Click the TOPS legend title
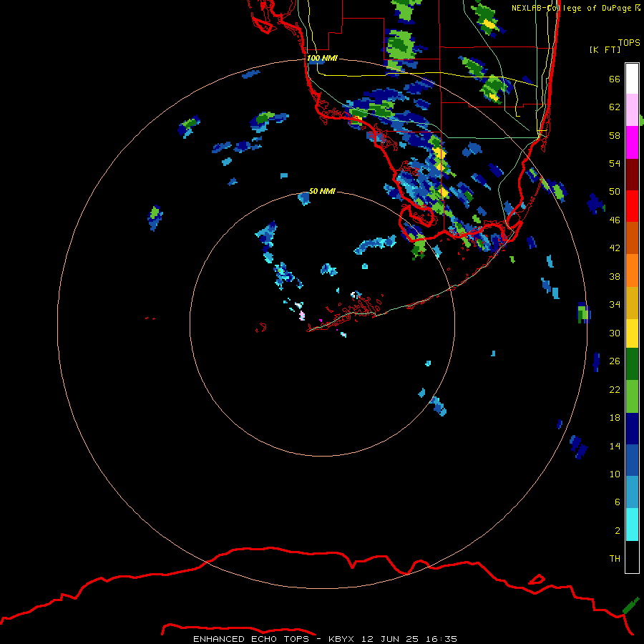Image resolution: width=644 pixels, height=644 pixels. coord(629,42)
